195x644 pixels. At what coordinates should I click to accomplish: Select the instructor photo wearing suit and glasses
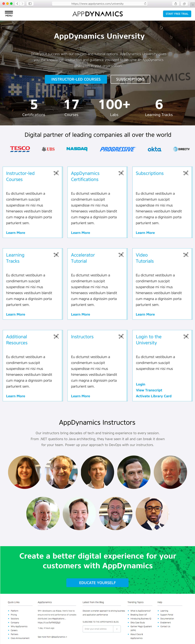point(152,513)
